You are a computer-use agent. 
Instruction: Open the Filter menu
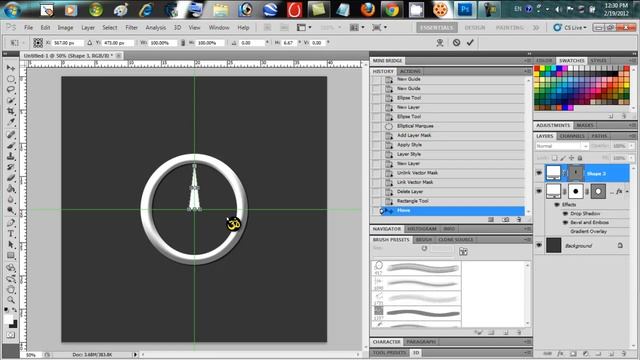131,27
